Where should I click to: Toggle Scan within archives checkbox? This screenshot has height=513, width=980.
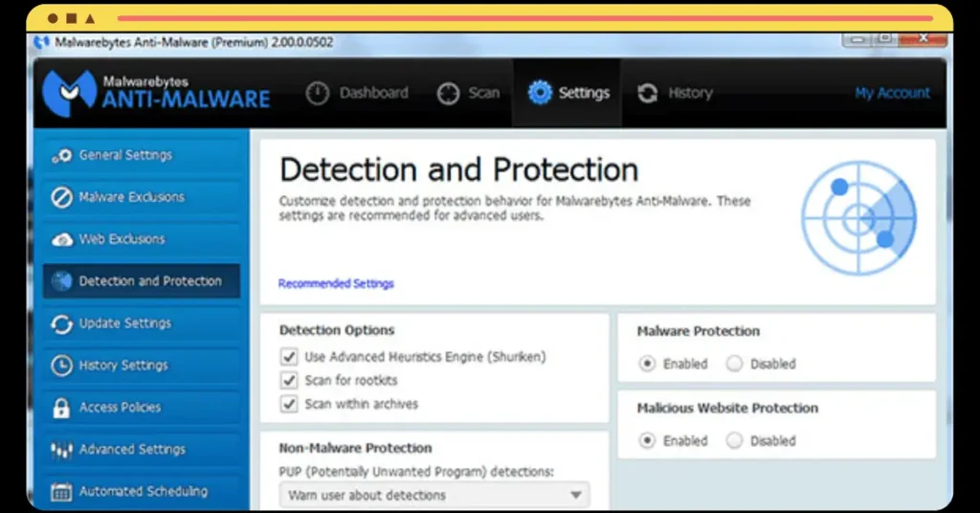tap(289, 404)
